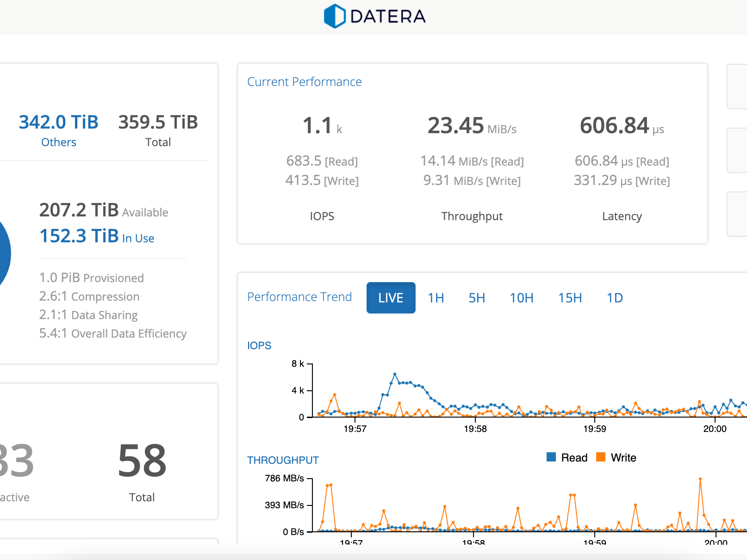Image resolution: width=747 pixels, height=560 pixels.
Task: Click the IOPS read peak data point
Action: click(x=395, y=374)
